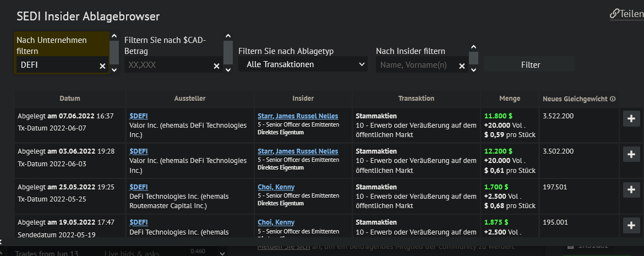Expand the 19.05.2022 filing row plus icon
Screen dimensions: 644x256
(631, 225)
